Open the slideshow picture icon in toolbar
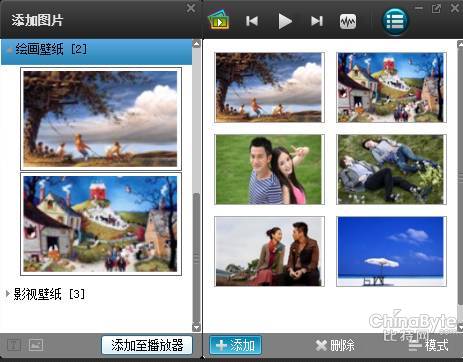 pyautogui.click(x=219, y=20)
